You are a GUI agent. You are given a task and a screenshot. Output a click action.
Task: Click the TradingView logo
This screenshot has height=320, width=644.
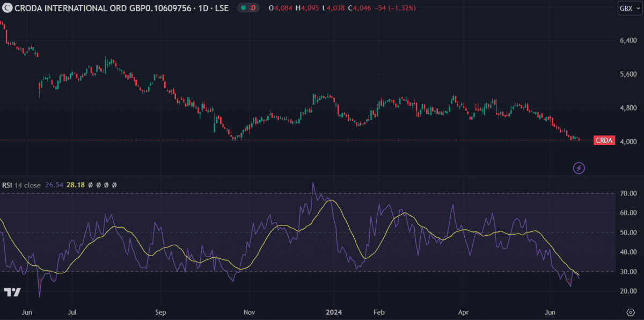(x=12, y=292)
